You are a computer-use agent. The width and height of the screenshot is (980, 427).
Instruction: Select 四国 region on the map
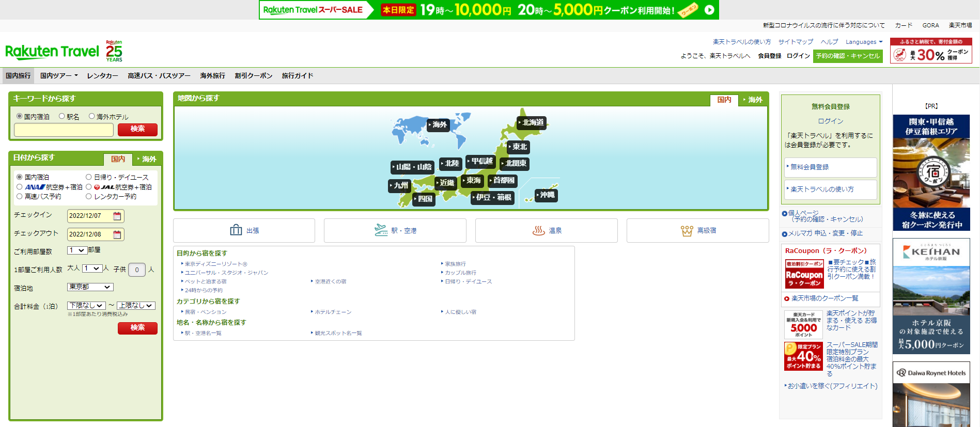coord(424,199)
